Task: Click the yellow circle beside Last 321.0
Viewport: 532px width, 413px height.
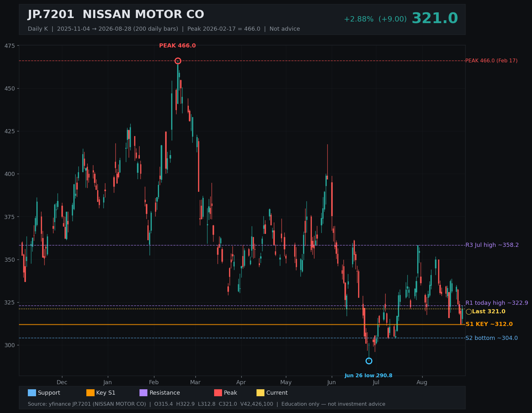Action: pyautogui.click(x=469, y=312)
